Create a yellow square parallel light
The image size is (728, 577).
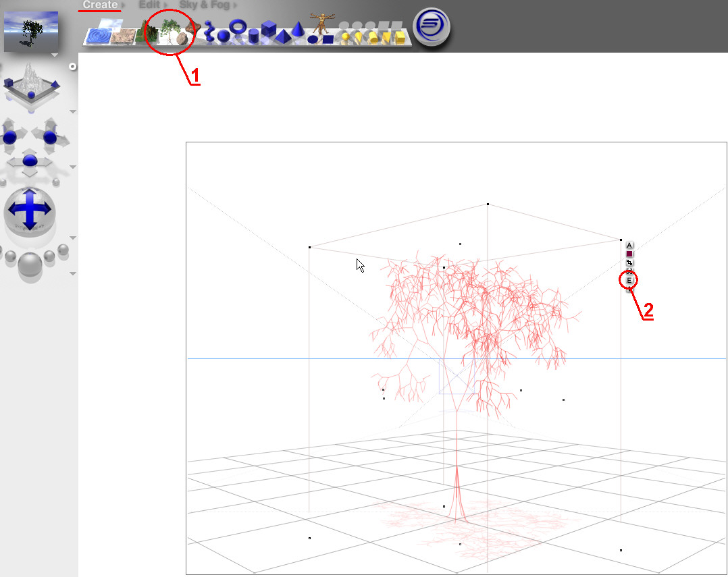click(400, 37)
